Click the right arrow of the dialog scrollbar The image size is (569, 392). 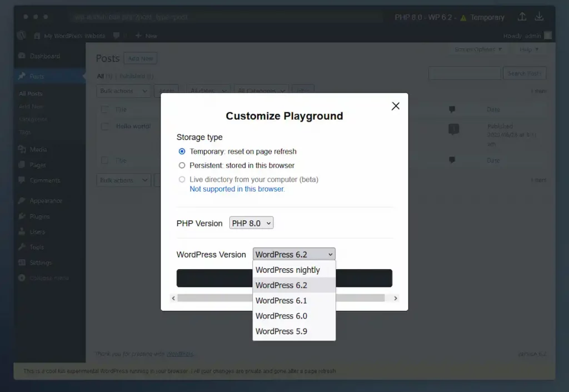tap(395, 298)
